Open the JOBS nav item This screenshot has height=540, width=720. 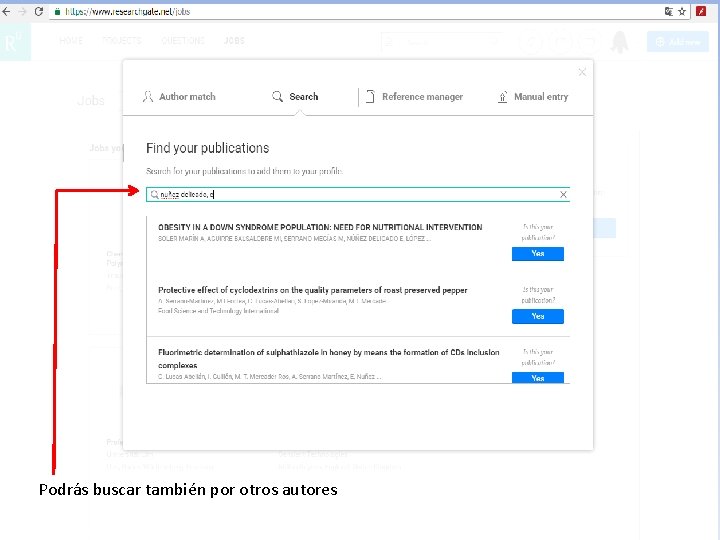click(x=234, y=41)
